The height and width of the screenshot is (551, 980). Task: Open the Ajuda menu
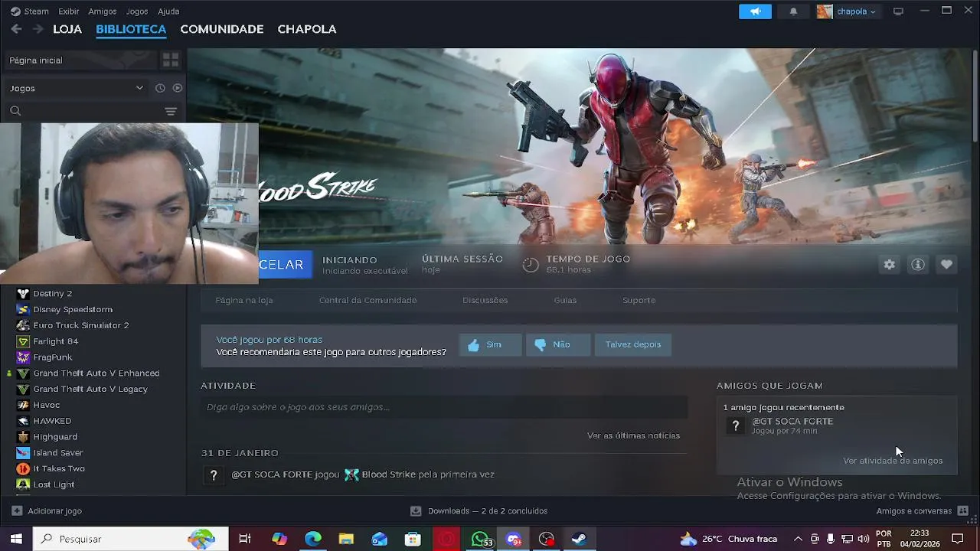tap(168, 11)
